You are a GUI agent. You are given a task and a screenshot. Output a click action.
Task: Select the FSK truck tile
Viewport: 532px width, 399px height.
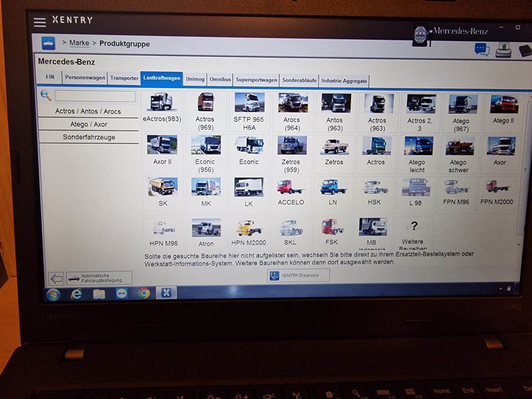point(332,233)
